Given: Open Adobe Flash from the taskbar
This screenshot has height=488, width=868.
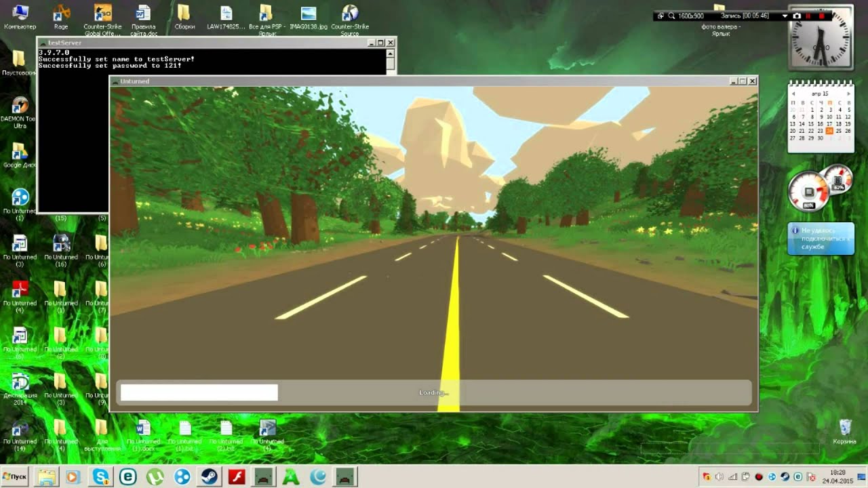Looking at the screenshot, I should 237,476.
